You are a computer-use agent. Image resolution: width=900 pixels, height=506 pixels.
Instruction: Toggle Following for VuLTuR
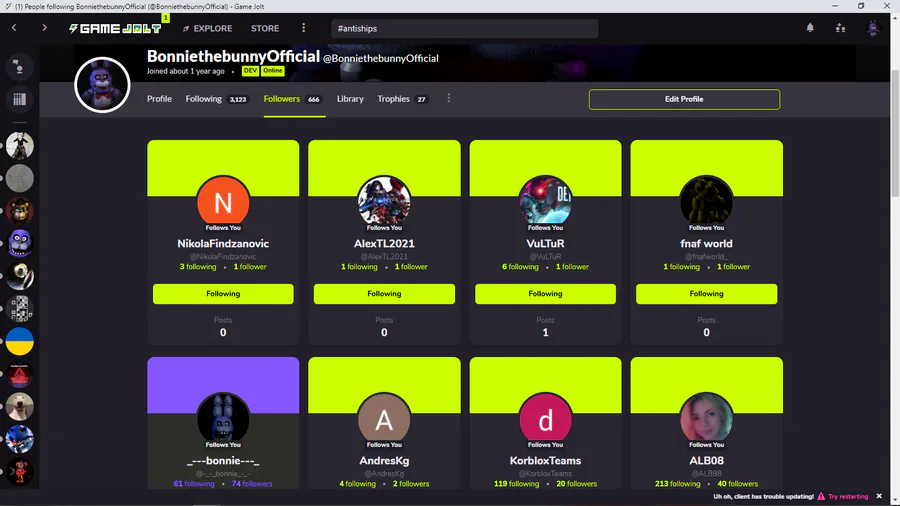coord(545,294)
